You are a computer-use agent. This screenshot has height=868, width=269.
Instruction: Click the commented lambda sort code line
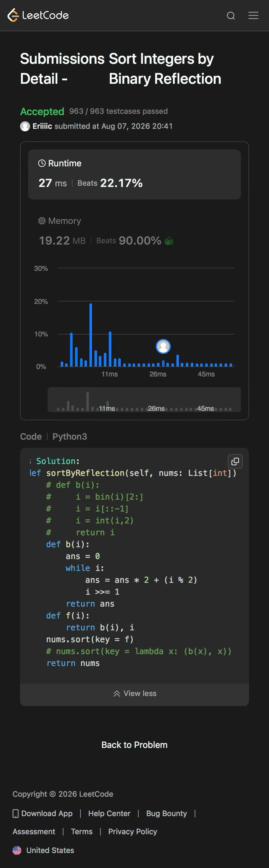click(x=139, y=651)
